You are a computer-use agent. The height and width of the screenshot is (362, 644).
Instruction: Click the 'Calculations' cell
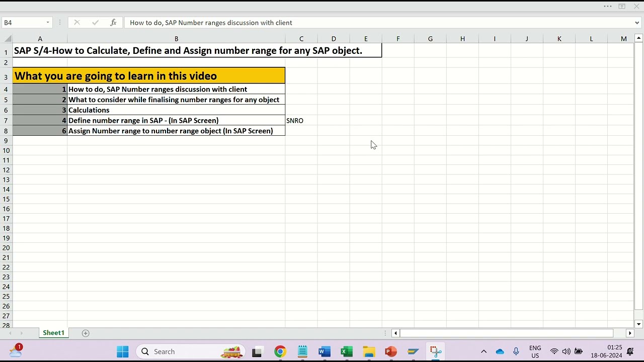(176, 110)
